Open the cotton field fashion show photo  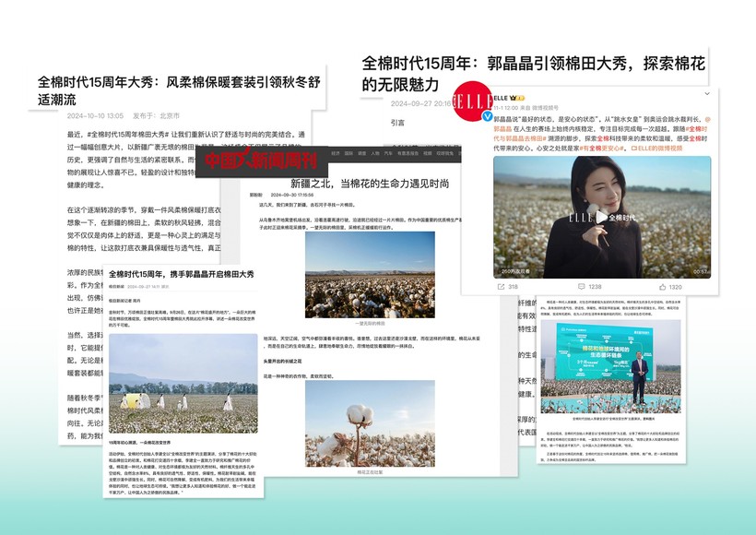183,384
